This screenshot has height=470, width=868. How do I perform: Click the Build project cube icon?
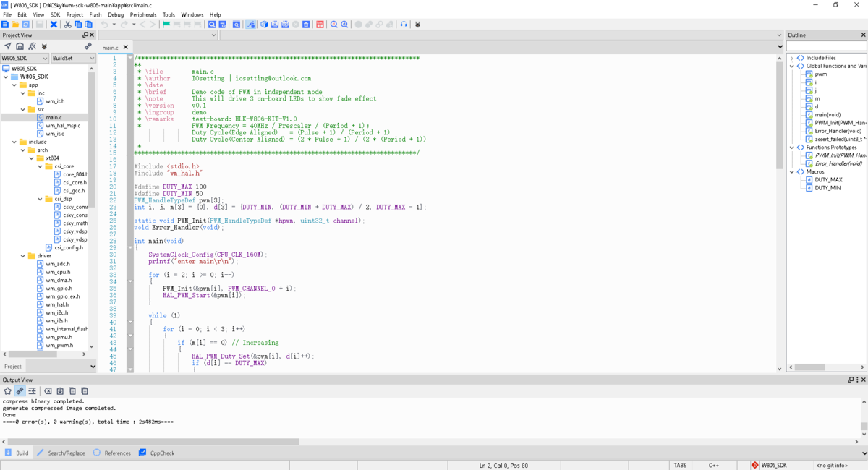click(264, 25)
